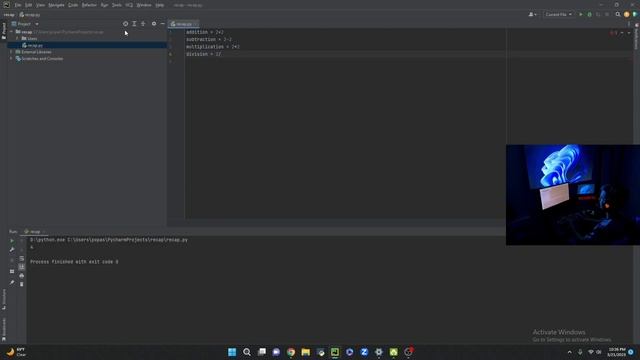The height and width of the screenshot is (360, 640).
Task: Select External Libraries tree item
Action: pyautogui.click(x=36, y=52)
